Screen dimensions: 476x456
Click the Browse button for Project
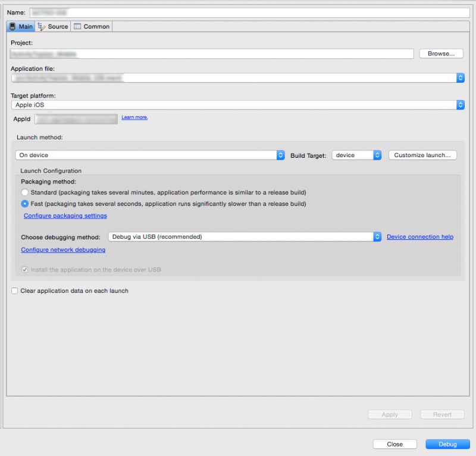click(441, 53)
